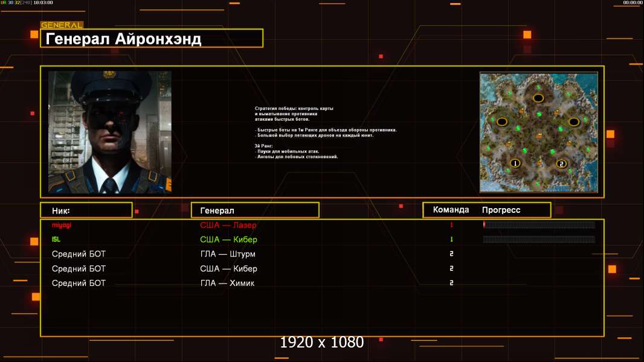Open the general's portrait image
Viewport: 644px width, 362px height.
(x=110, y=132)
